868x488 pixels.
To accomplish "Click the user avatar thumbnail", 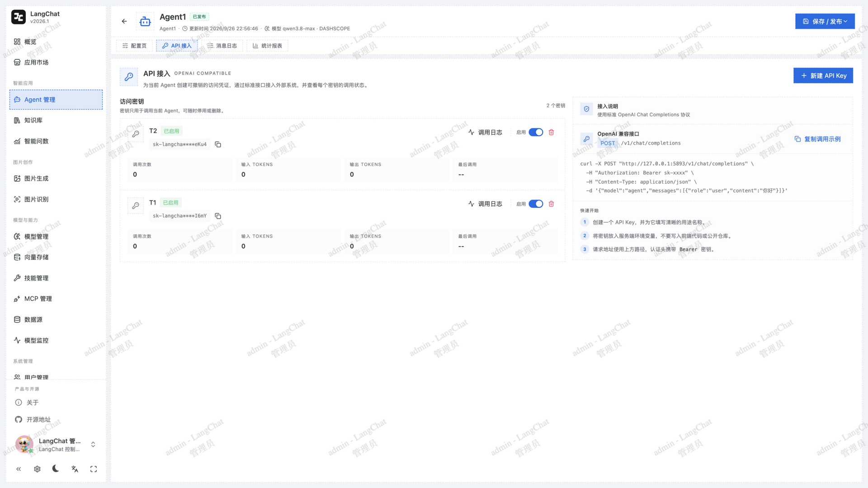I will coord(24,445).
